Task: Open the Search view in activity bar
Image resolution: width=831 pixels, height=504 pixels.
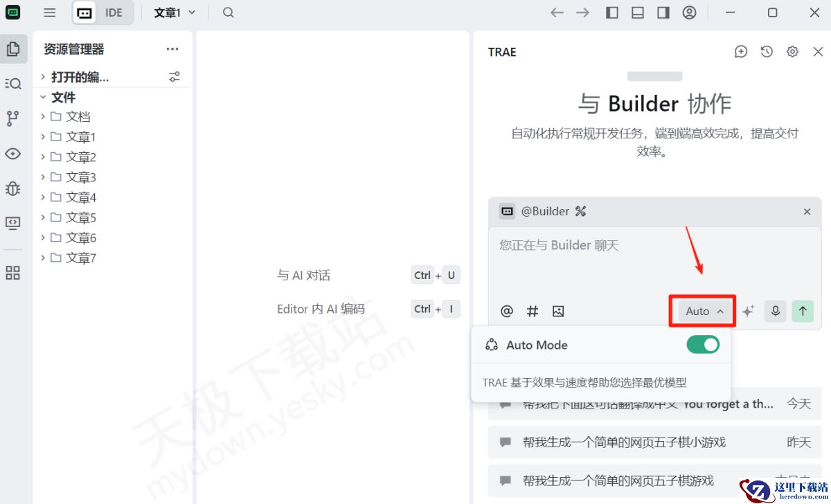Action: tap(13, 84)
